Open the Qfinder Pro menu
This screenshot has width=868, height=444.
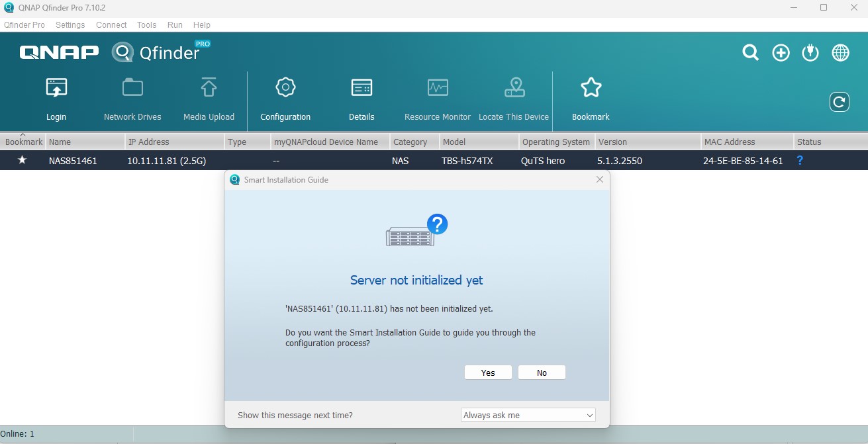24,25
